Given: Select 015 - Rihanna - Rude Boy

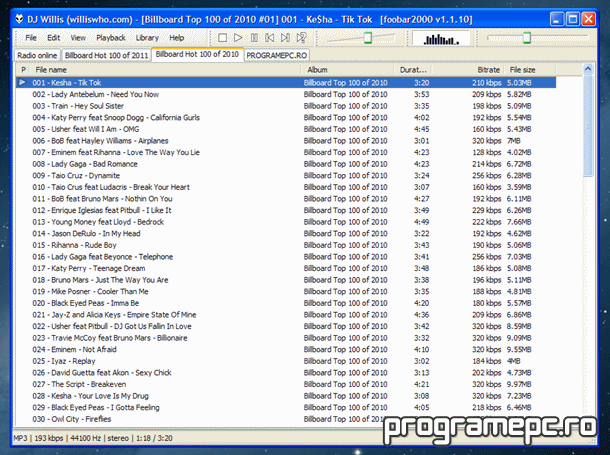Looking at the screenshot, I should point(286,245).
